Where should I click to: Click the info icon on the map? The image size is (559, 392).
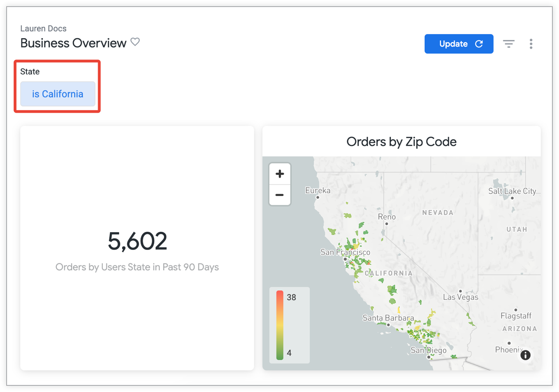pyautogui.click(x=525, y=355)
